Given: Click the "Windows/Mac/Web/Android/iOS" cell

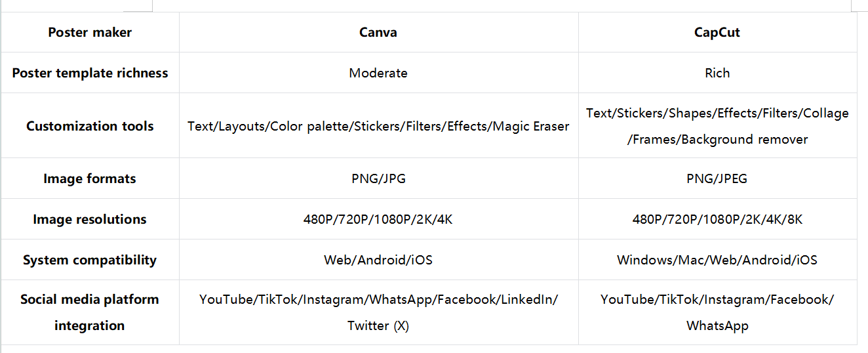Looking at the screenshot, I should tap(717, 260).
